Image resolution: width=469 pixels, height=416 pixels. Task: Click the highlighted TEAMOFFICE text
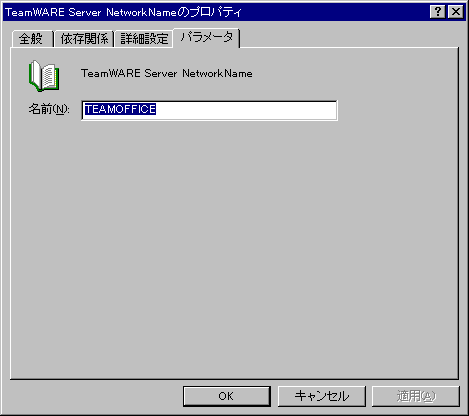[120, 109]
